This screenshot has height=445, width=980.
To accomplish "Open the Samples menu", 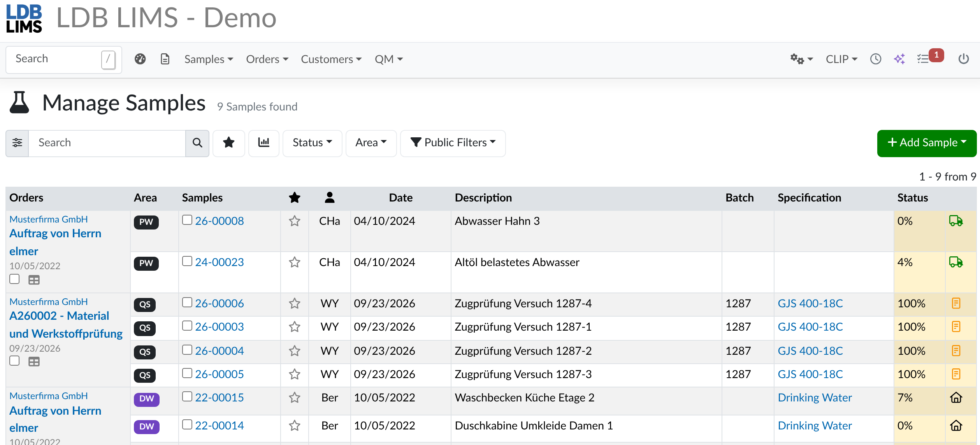I will (209, 59).
